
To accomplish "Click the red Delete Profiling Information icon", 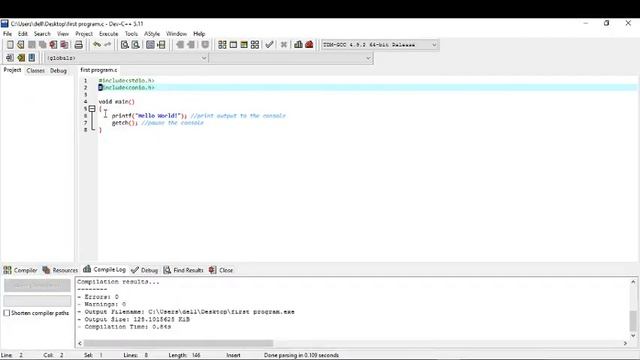I will tap(309, 45).
